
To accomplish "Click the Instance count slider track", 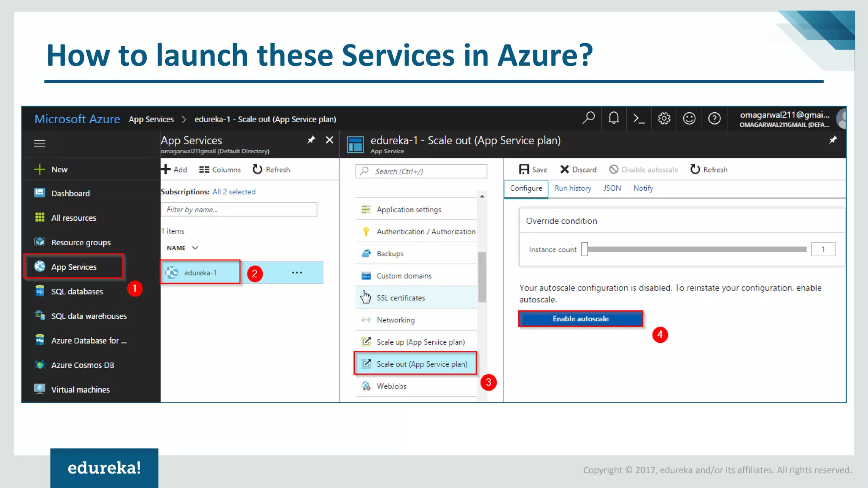I will [697, 249].
